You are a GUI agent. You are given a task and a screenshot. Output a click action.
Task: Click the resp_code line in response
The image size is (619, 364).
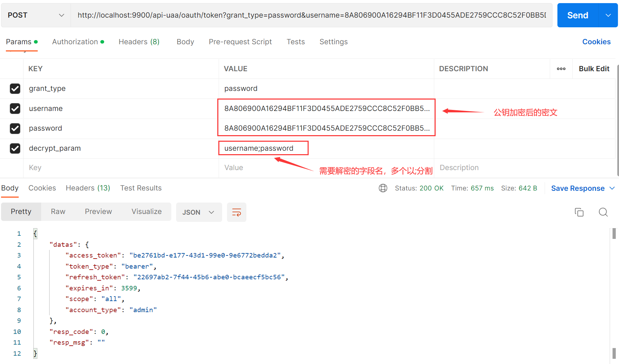79,332
